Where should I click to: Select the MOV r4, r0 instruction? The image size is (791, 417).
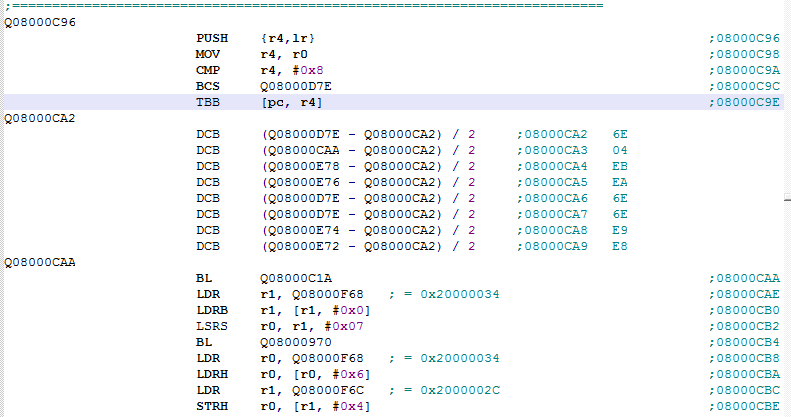246,54
